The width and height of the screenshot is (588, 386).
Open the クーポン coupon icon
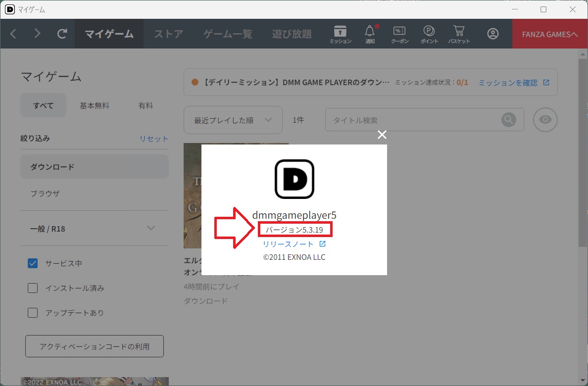tap(400, 34)
